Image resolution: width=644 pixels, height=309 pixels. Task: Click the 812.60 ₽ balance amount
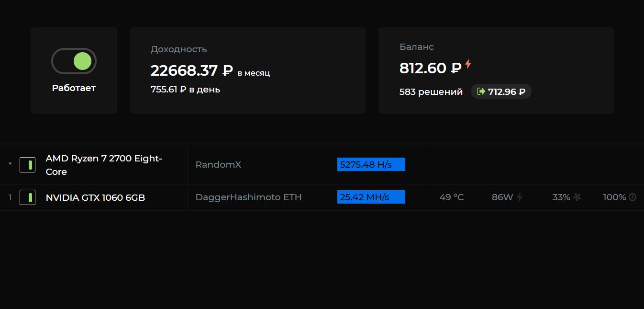(x=430, y=69)
